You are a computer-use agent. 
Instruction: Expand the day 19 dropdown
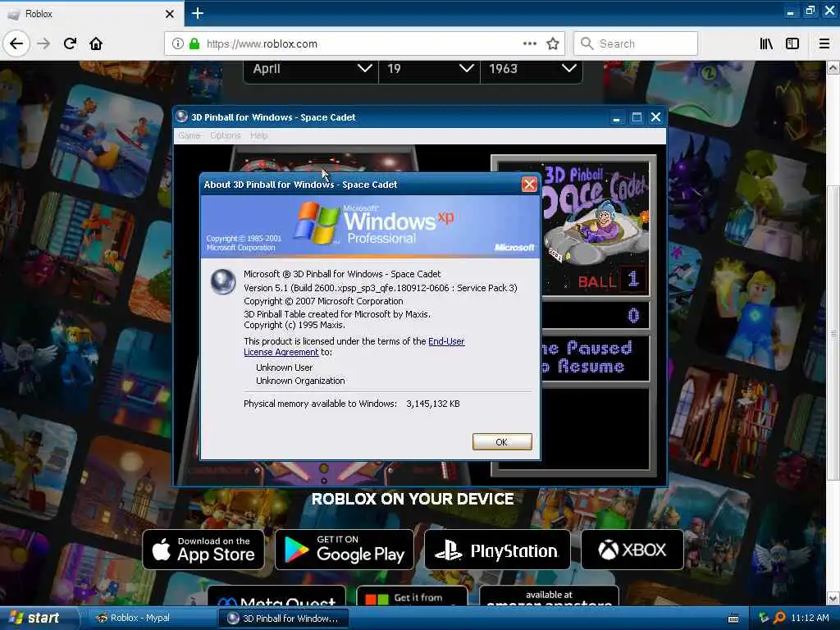click(430, 69)
